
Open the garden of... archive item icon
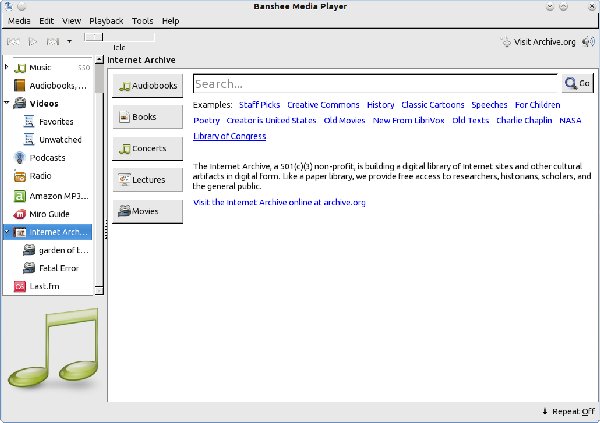[x=29, y=250]
